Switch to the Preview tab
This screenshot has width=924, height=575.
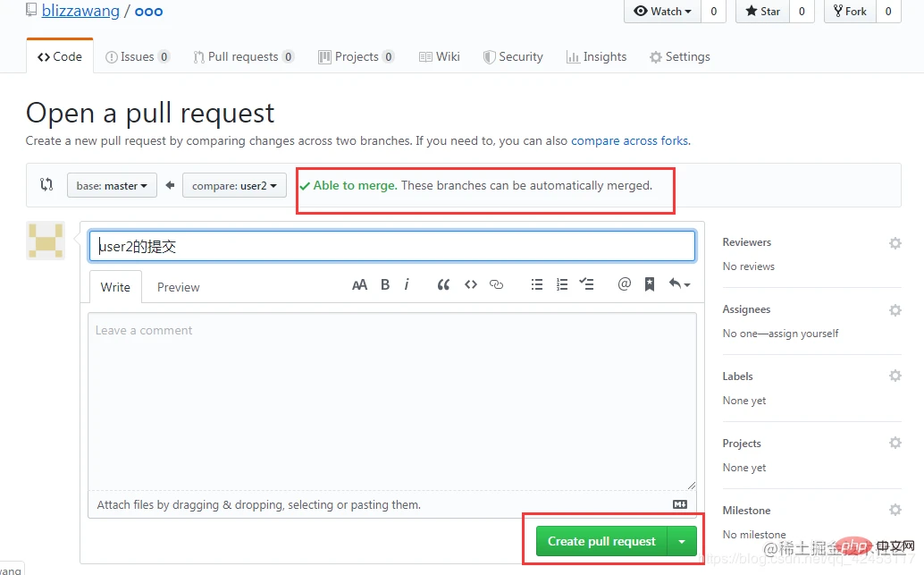(178, 287)
